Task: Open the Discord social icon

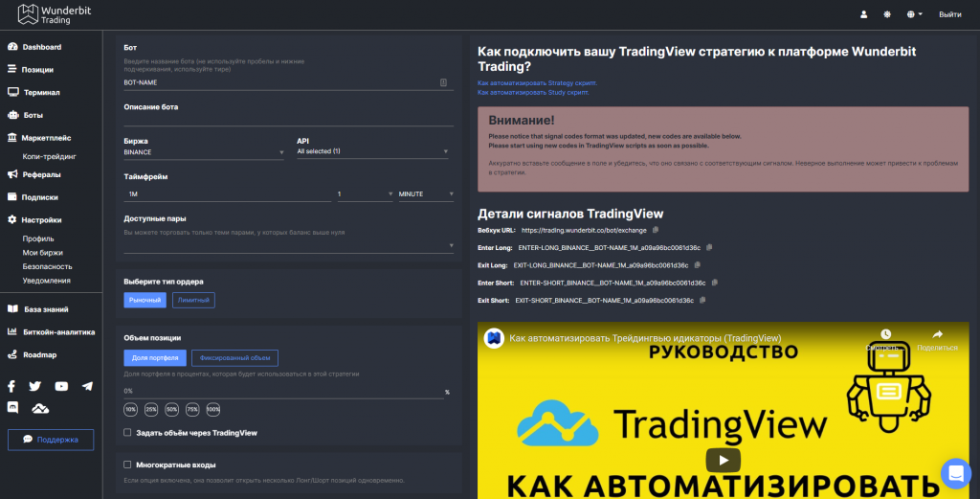Action: 12,408
